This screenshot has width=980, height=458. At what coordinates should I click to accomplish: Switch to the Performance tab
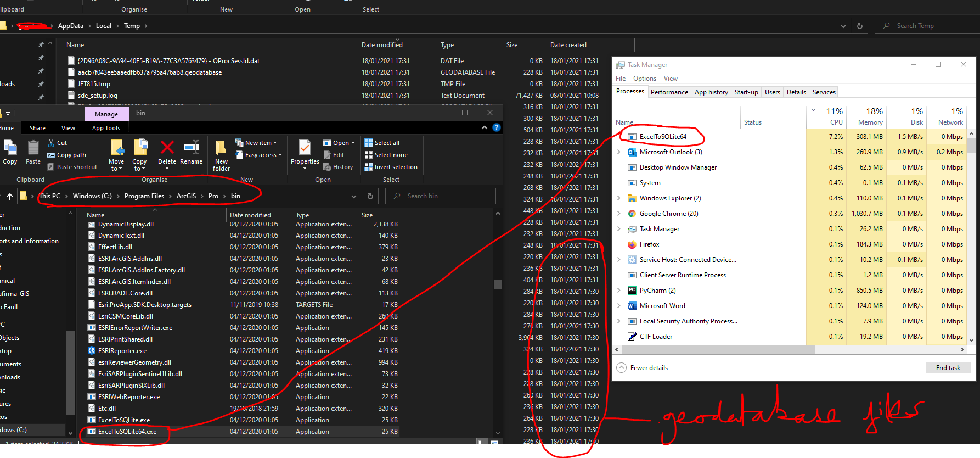click(669, 92)
